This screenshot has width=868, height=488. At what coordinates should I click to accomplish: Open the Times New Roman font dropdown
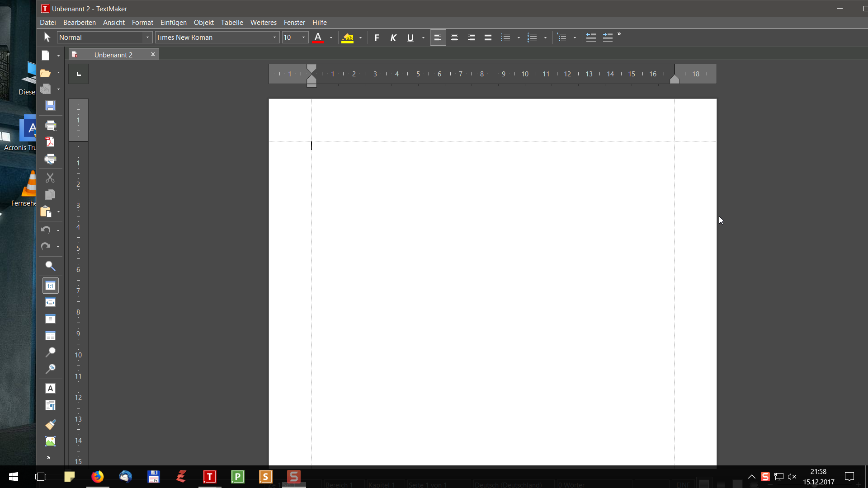click(274, 38)
